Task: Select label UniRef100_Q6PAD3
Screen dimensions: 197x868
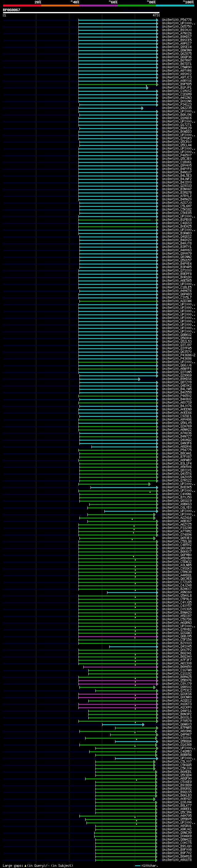Action: point(177,294)
